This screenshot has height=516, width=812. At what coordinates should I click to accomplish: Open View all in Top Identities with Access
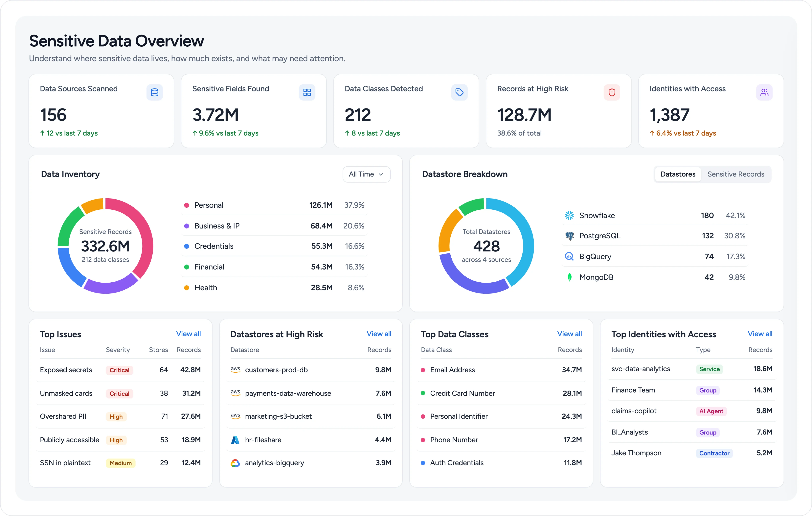pos(760,334)
